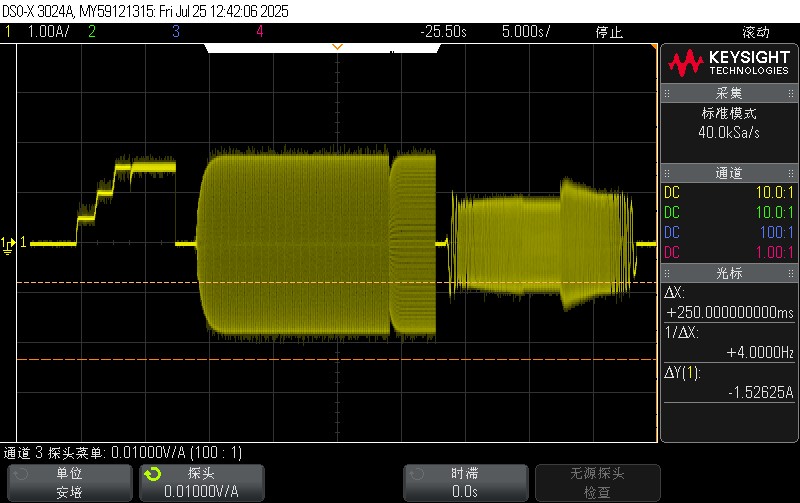Open the 时滞 skew softkey setting
Viewport: 800px width, 503px height.
[463, 482]
